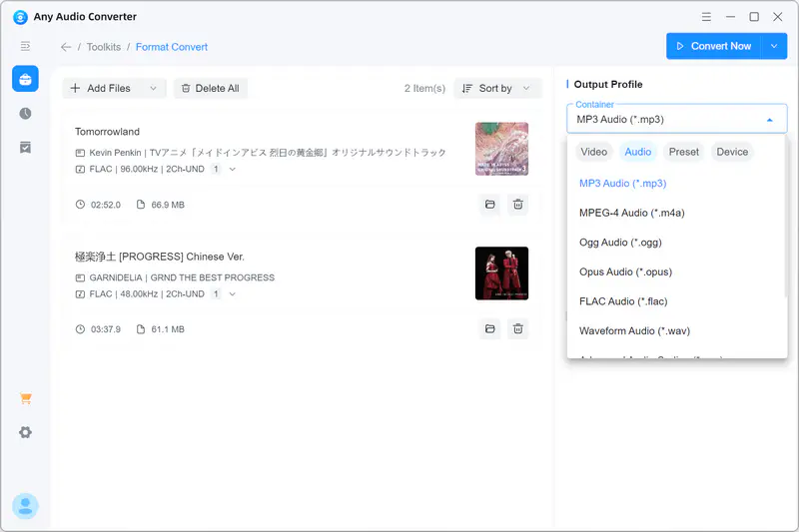
Task: Click the Convert Now button
Action: [713, 46]
